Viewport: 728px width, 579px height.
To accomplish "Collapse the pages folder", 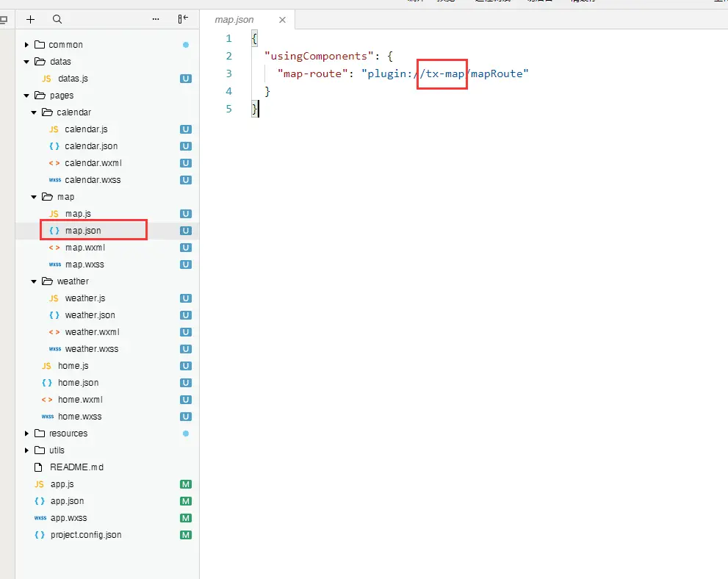I will point(26,96).
